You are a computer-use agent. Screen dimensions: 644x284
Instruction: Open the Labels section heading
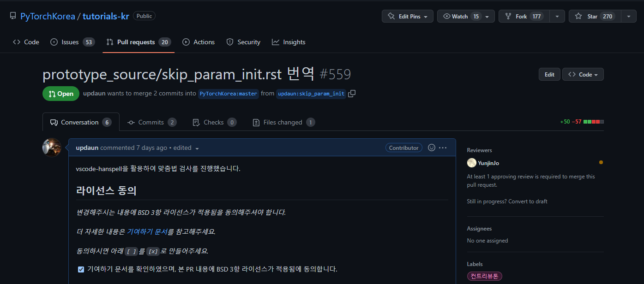[475, 264]
